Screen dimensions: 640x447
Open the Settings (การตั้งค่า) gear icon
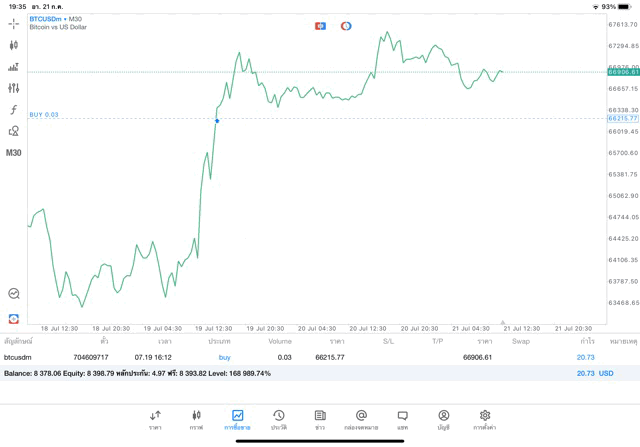click(484, 415)
